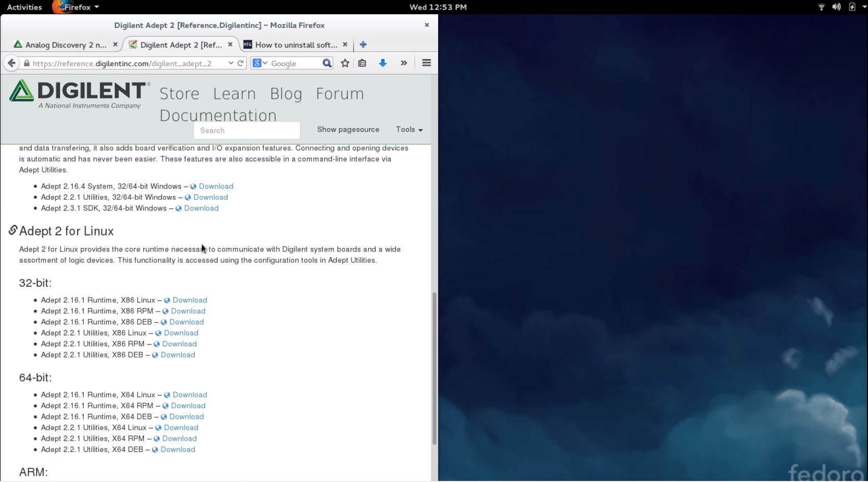
Task: Click the 64-bit: heading
Action: coord(35,377)
